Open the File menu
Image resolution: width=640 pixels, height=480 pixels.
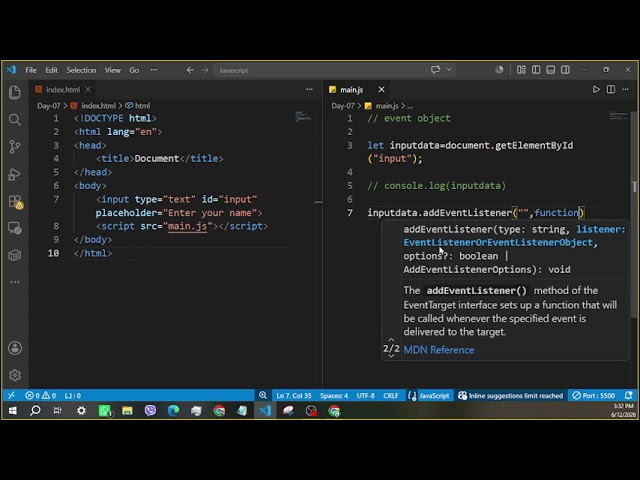pyautogui.click(x=31, y=70)
